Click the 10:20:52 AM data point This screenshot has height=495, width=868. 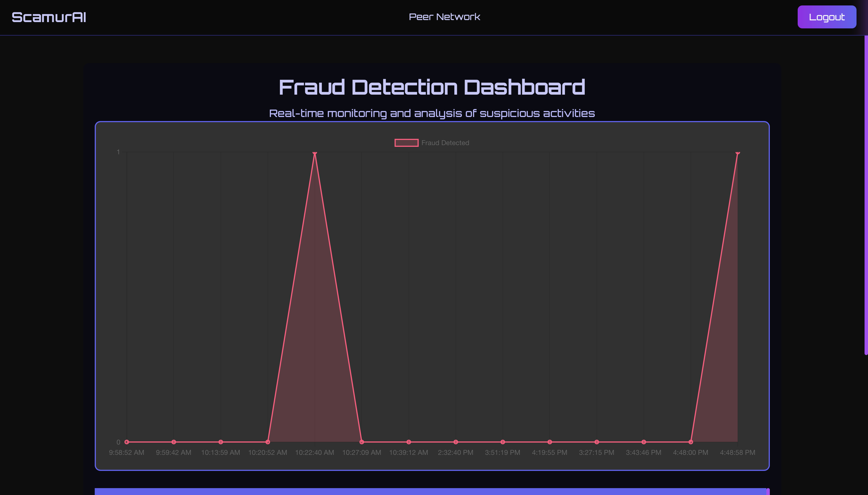pos(268,442)
